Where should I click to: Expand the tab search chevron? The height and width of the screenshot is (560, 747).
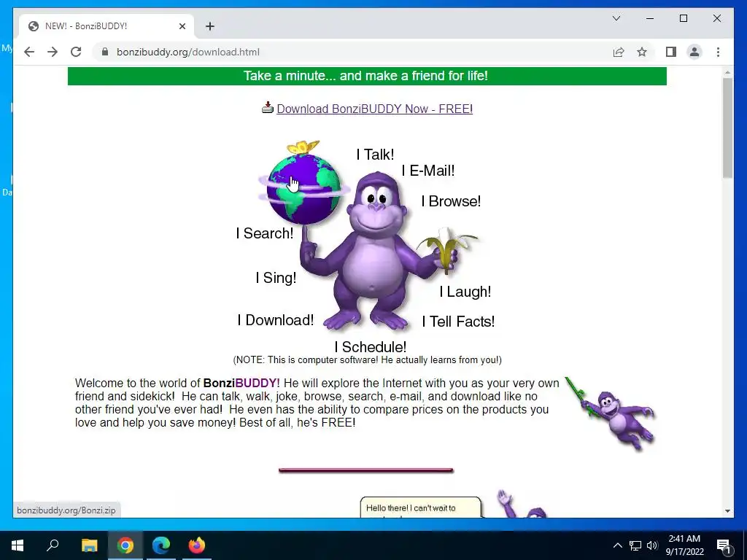[x=616, y=18]
